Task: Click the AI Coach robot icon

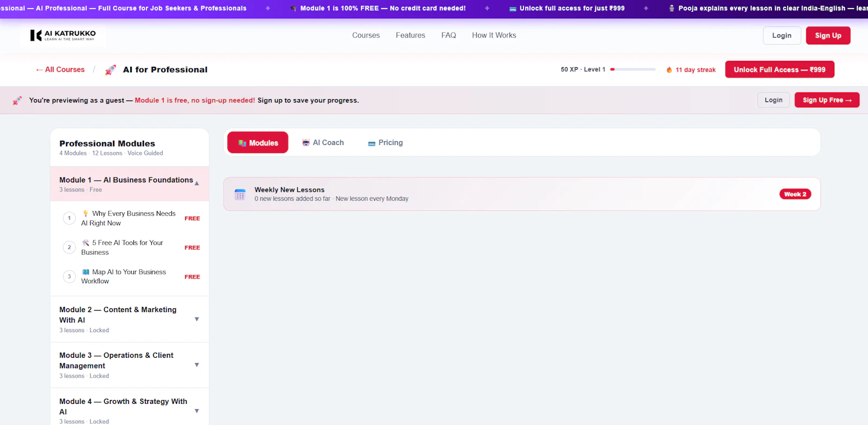Action: click(x=306, y=143)
